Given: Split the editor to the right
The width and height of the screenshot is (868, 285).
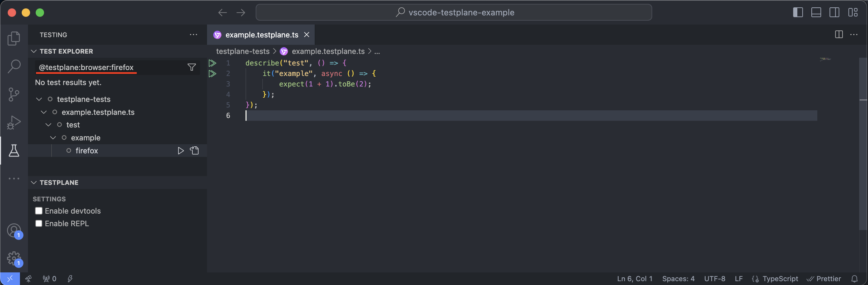Looking at the screenshot, I should point(839,35).
